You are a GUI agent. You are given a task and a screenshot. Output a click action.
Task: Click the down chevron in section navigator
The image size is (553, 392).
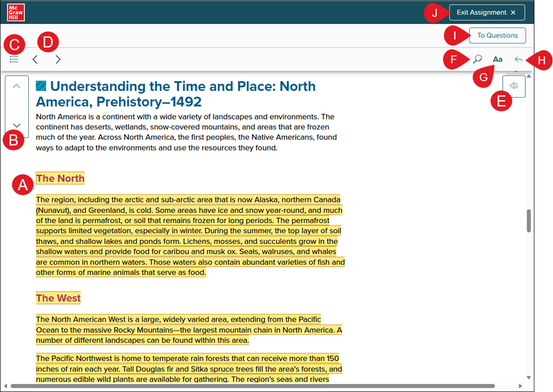pyautogui.click(x=17, y=125)
